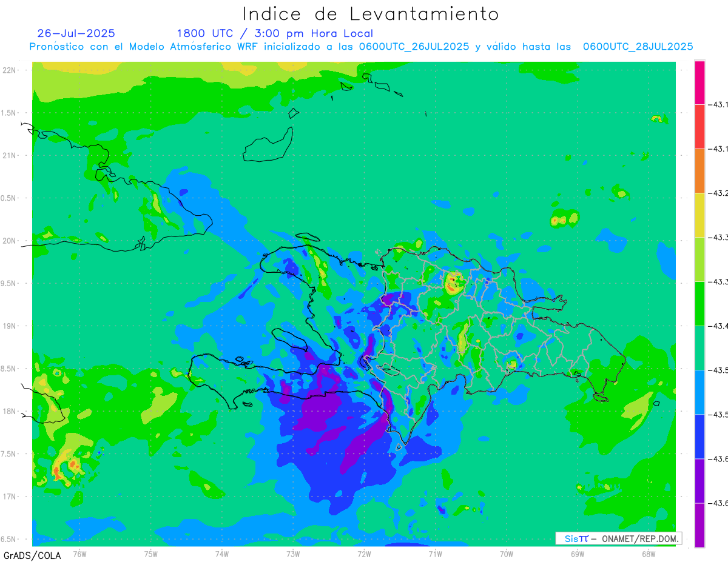Click the sea-green swatch in the legend bar
This screenshot has width=728, height=562.
tap(699, 348)
